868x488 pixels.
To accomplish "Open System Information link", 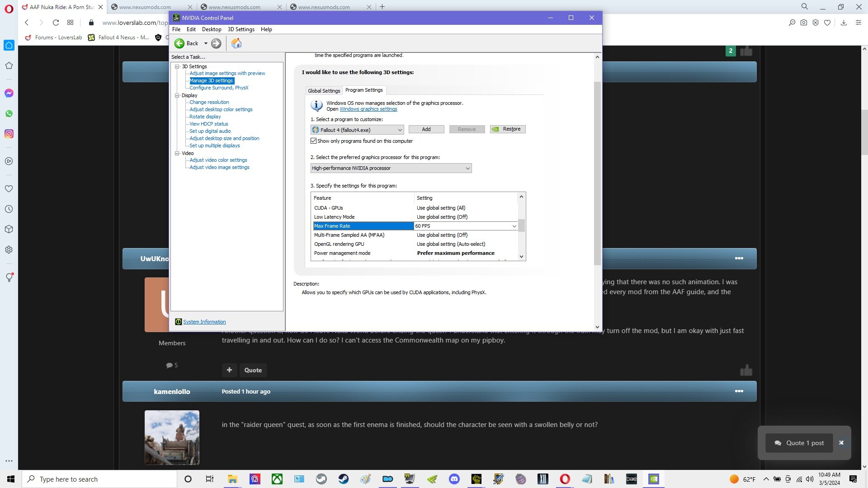I will point(204,322).
